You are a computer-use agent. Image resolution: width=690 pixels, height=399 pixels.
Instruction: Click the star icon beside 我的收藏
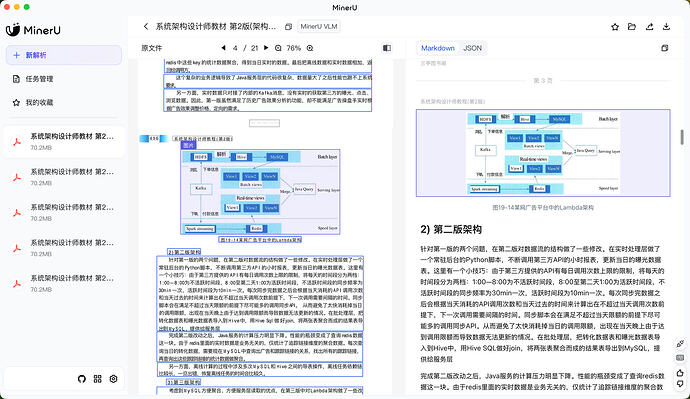point(16,102)
